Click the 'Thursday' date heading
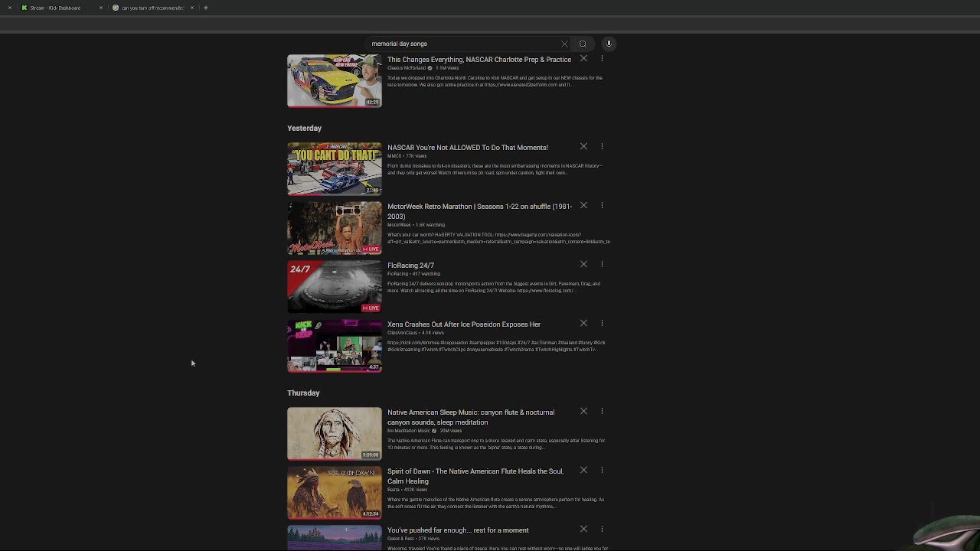The width and height of the screenshot is (980, 551). [x=303, y=393]
